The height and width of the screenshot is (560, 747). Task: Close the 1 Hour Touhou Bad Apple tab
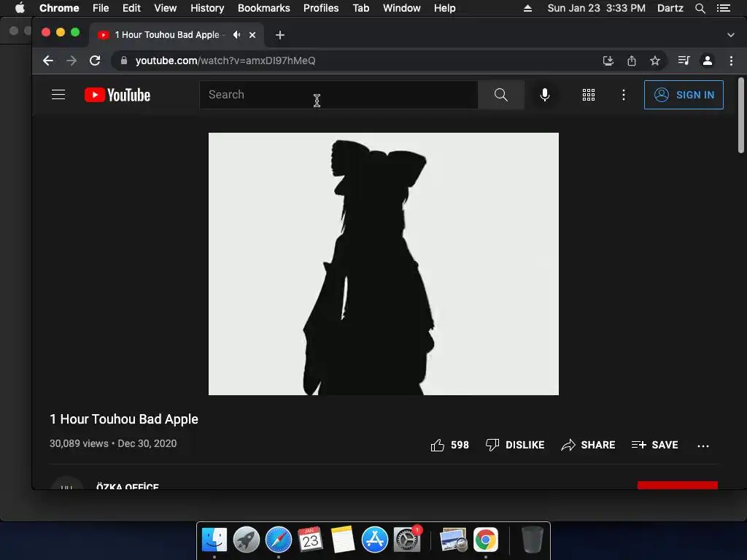(x=252, y=35)
